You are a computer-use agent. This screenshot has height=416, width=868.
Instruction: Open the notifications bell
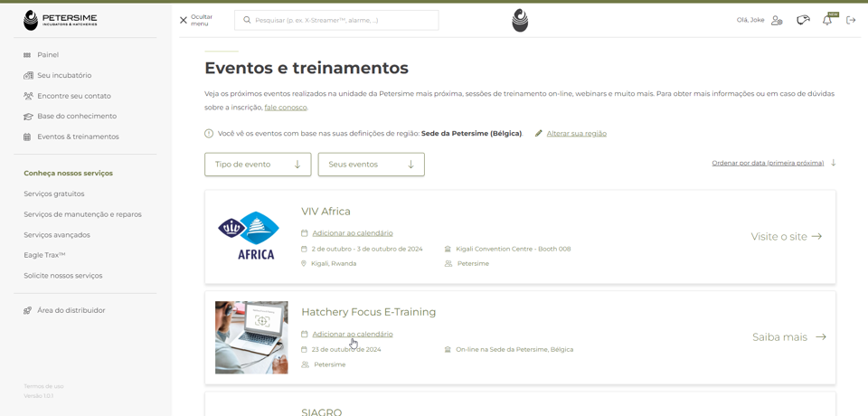pos(826,20)
